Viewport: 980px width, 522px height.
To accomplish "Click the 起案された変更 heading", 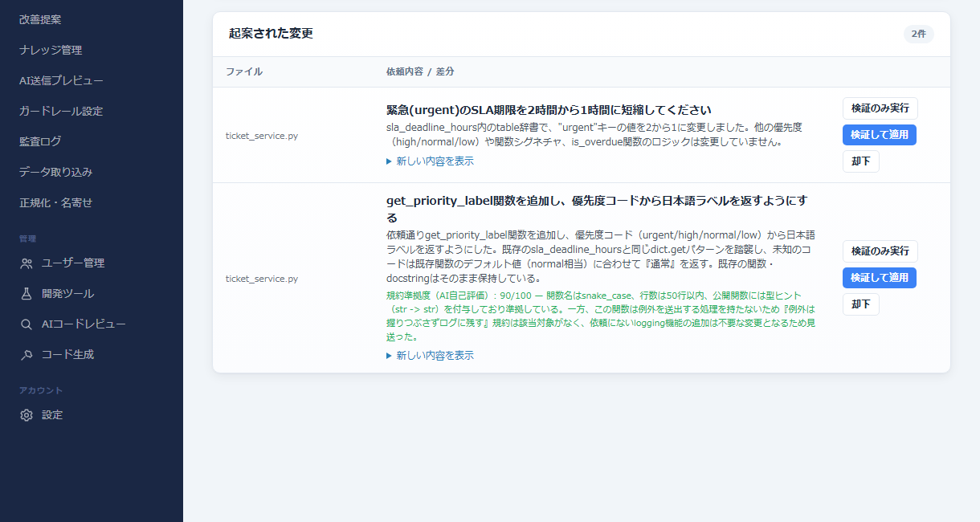I will [271, 34].
